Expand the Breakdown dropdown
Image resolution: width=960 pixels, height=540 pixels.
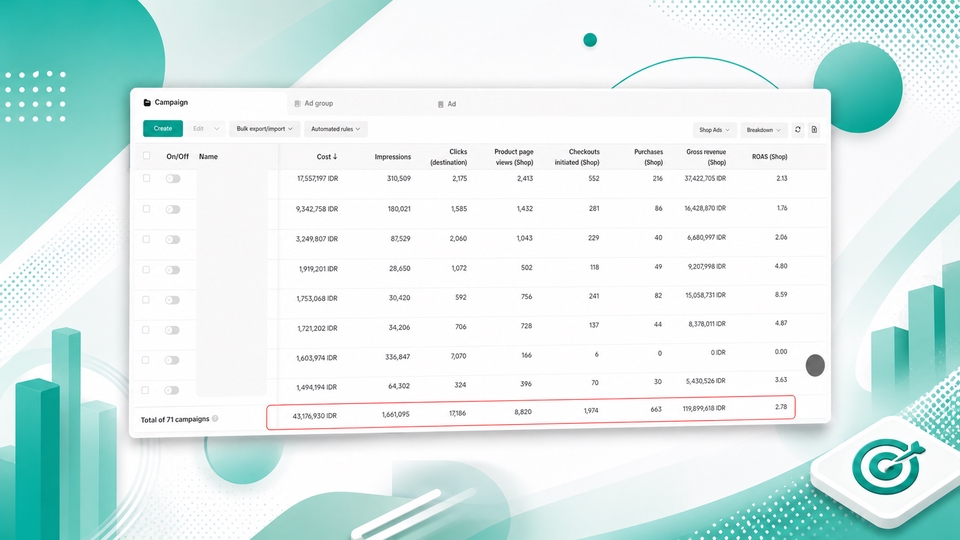[763, 130]
